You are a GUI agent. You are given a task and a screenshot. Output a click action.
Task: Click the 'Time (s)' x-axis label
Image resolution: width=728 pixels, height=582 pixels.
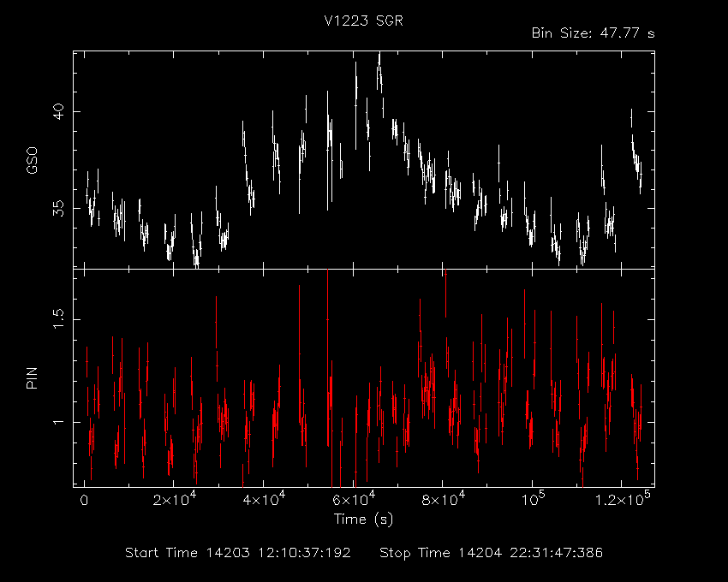363,519
